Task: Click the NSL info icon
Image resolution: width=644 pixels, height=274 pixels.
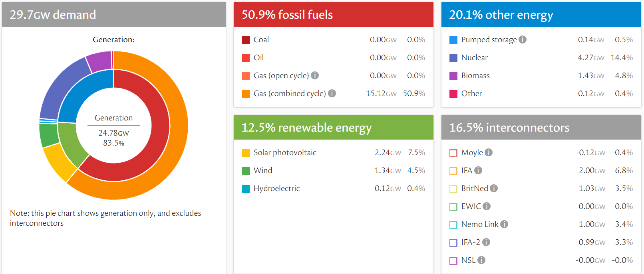Action: tap(481, 260)
